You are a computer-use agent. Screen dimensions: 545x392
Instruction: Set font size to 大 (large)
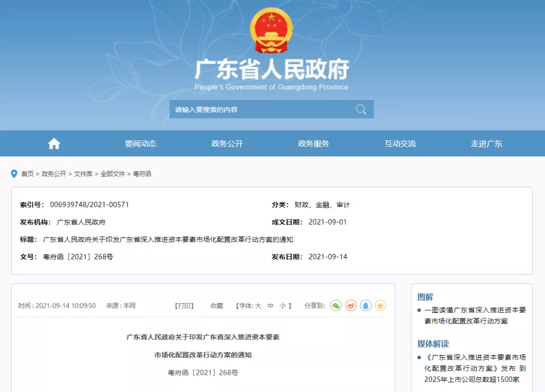tap(258, 306)
